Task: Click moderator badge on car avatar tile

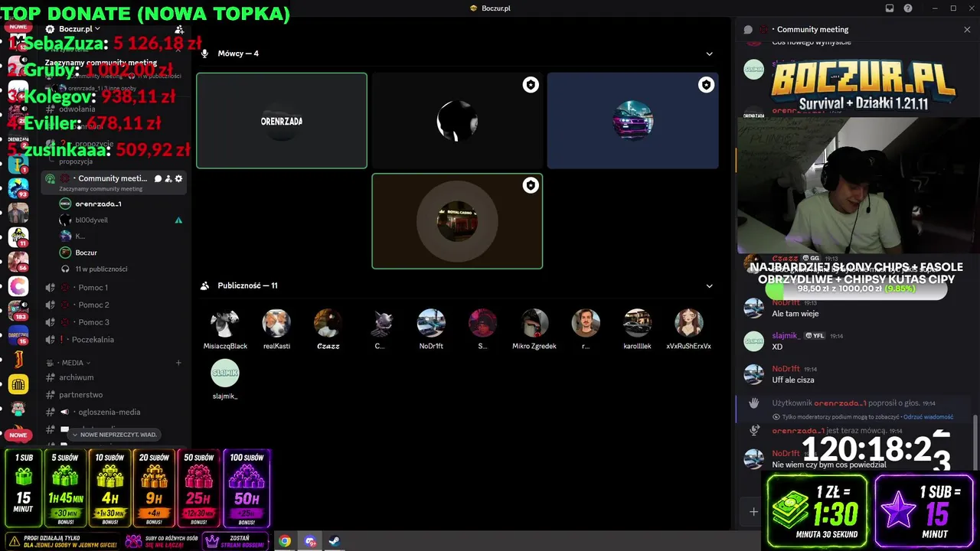Action: coord(706,85)
